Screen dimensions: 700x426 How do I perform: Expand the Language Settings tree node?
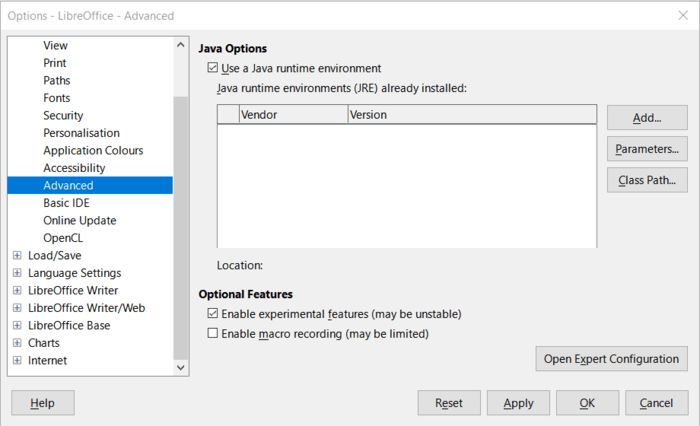coord(17,273)
